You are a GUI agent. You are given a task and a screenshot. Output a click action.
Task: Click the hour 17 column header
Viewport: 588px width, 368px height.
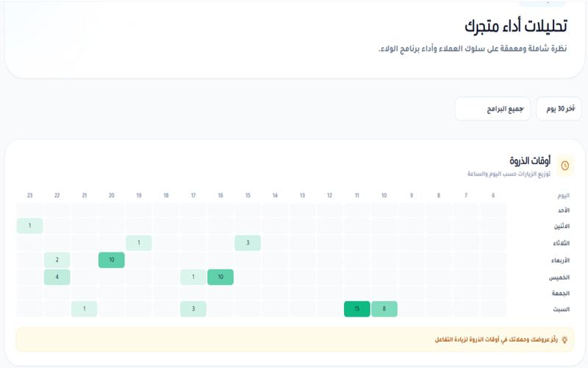[193, 195]
